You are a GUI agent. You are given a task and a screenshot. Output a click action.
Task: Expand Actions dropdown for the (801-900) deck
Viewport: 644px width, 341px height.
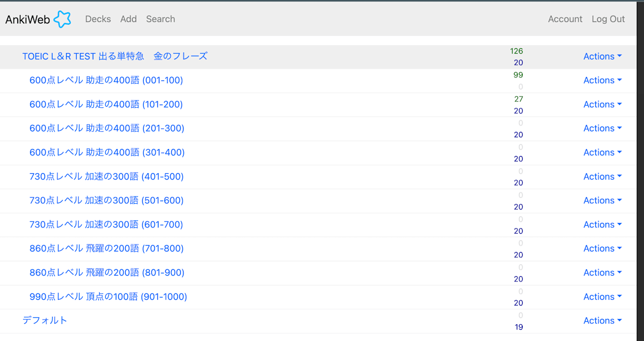click(602, 272)
